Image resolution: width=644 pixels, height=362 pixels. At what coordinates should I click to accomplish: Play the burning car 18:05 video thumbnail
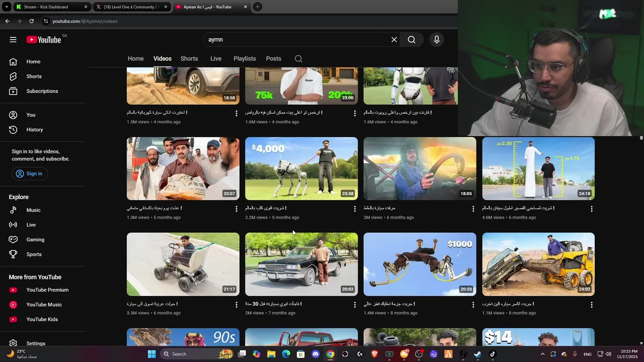coord(420,168)
